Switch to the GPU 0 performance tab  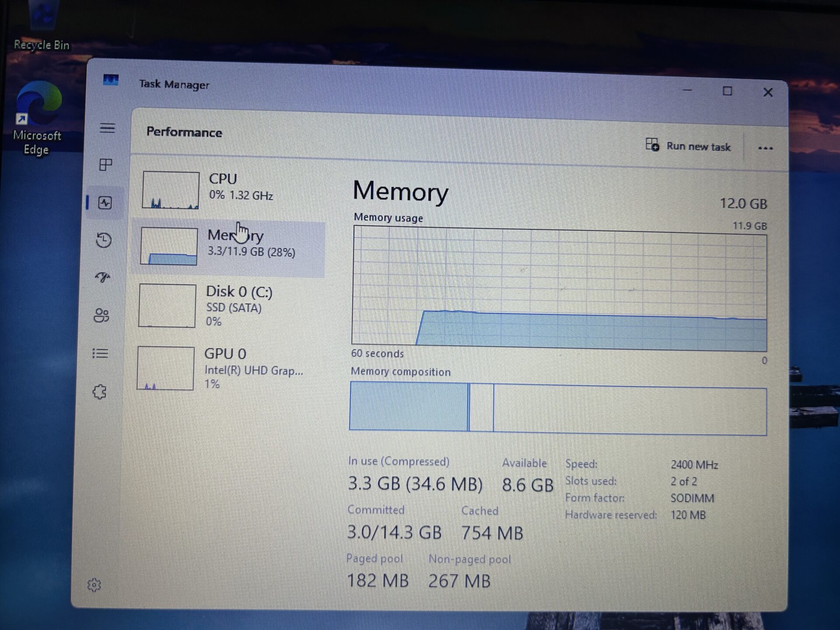pyautogui.click(x=227, y=367)
